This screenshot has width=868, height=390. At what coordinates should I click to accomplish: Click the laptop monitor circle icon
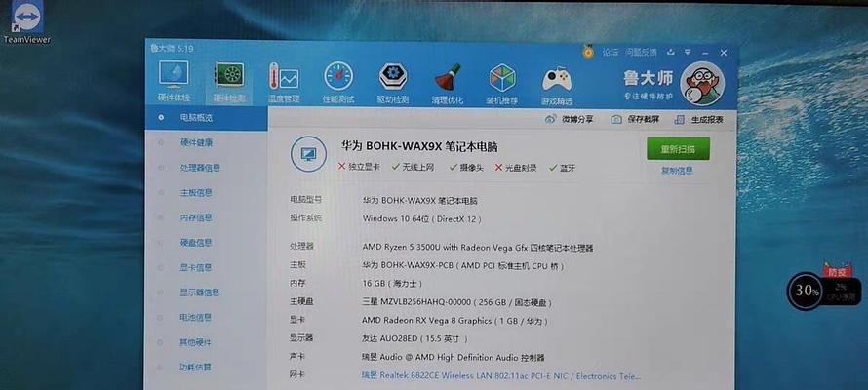[308, 154]
